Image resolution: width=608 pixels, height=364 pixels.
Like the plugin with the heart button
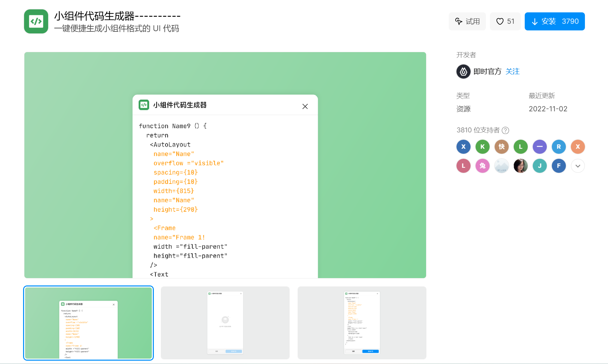505,21
